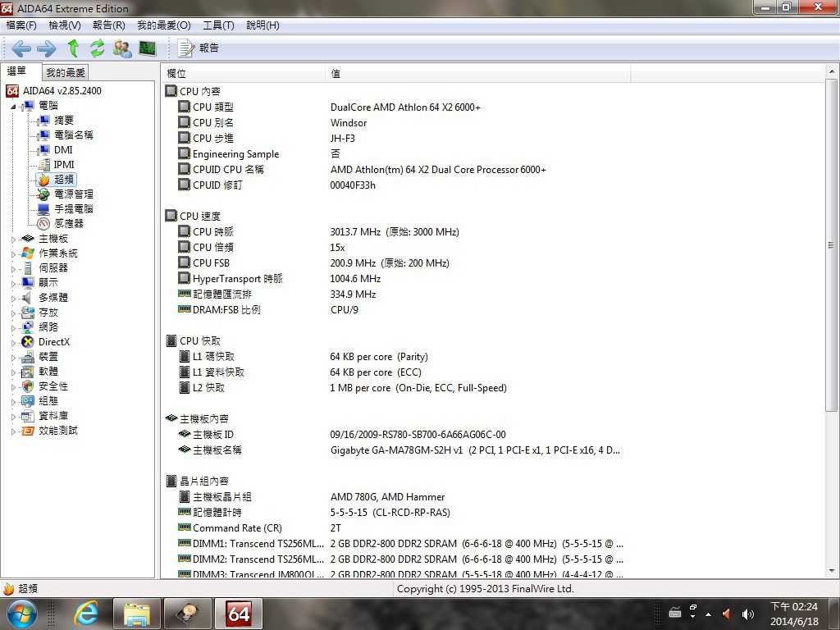Switch to the 我的最愛 tab
The height and width of the screenshot is (630, 840).
tap(66, 72)
